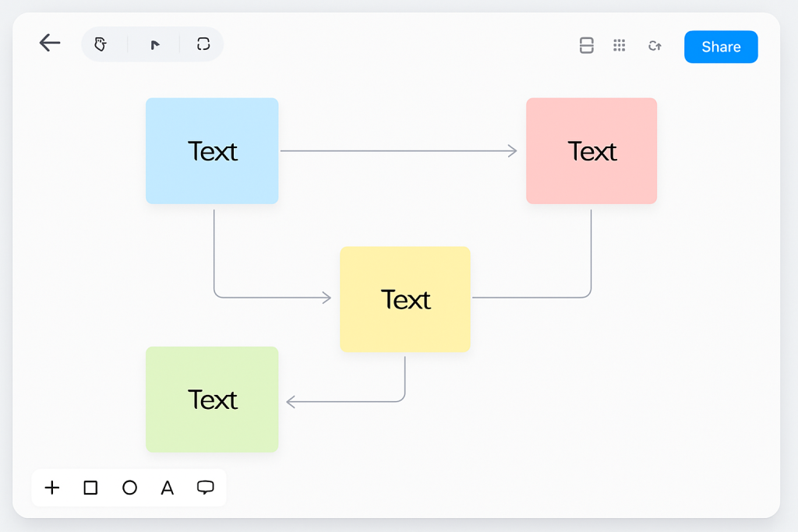Image resolution: width=798 pixels, height=532 pixels.
Task: Select the green Text sticky note
Action: tap(212, 400)
